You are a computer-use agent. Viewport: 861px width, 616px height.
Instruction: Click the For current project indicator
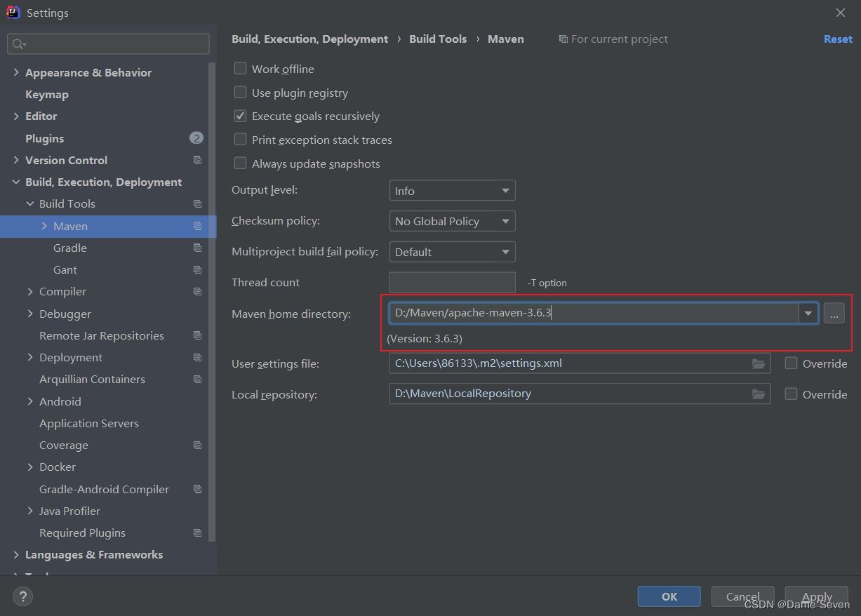[x=613, y=39]
